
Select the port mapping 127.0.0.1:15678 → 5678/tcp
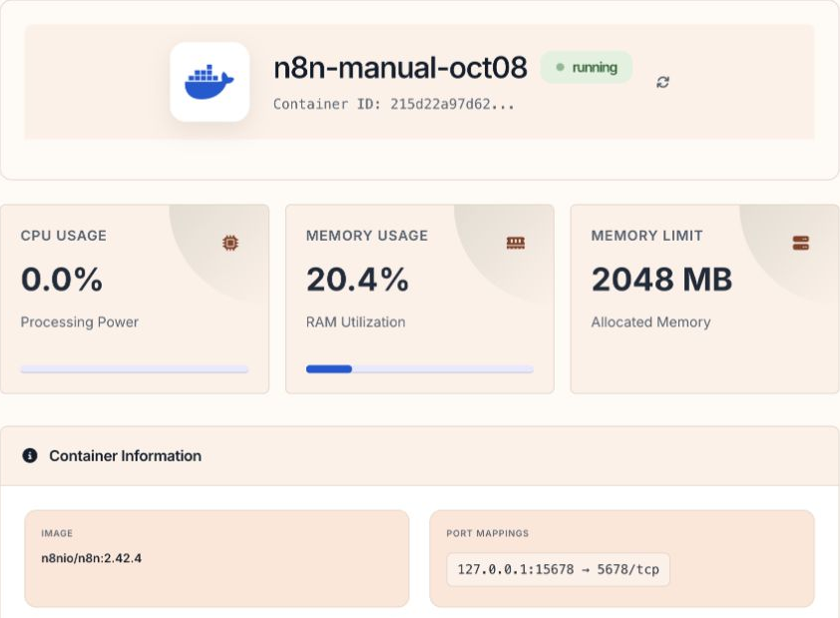click(558, 569)
